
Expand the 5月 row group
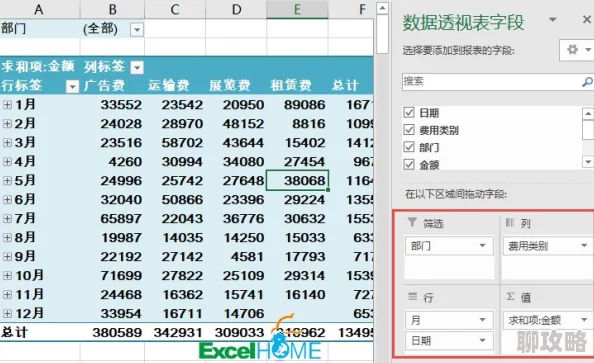tap(7, 180)
